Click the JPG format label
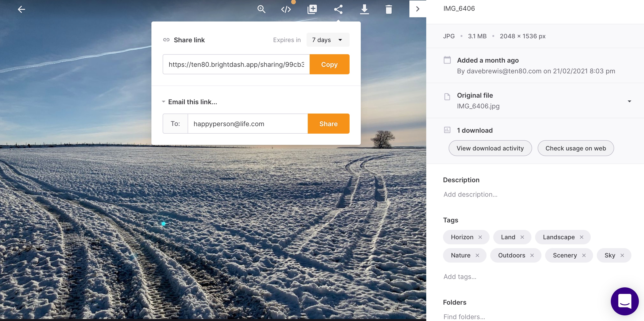The height and width of the screenshot is (321, 644). tap(449, 36)
